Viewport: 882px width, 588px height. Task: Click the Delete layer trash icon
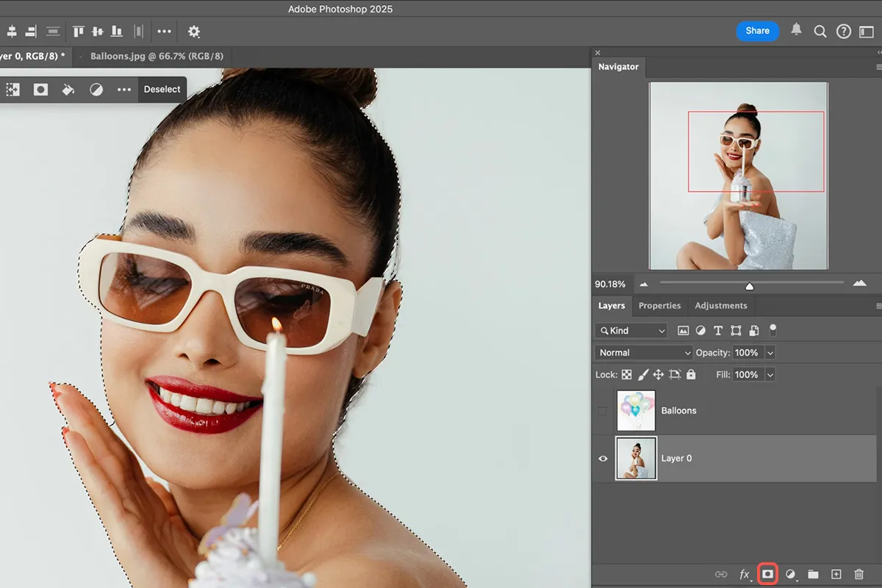(858, 573)
